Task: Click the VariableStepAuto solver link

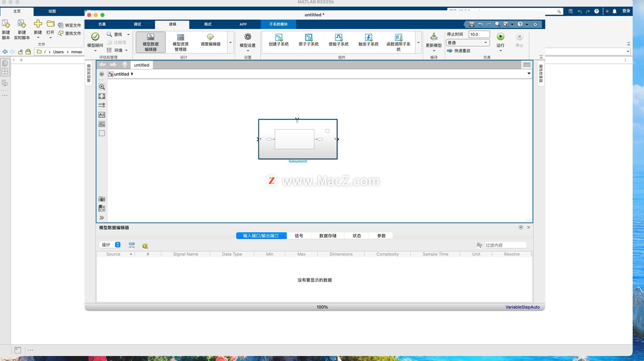Action: coord(522,307)
